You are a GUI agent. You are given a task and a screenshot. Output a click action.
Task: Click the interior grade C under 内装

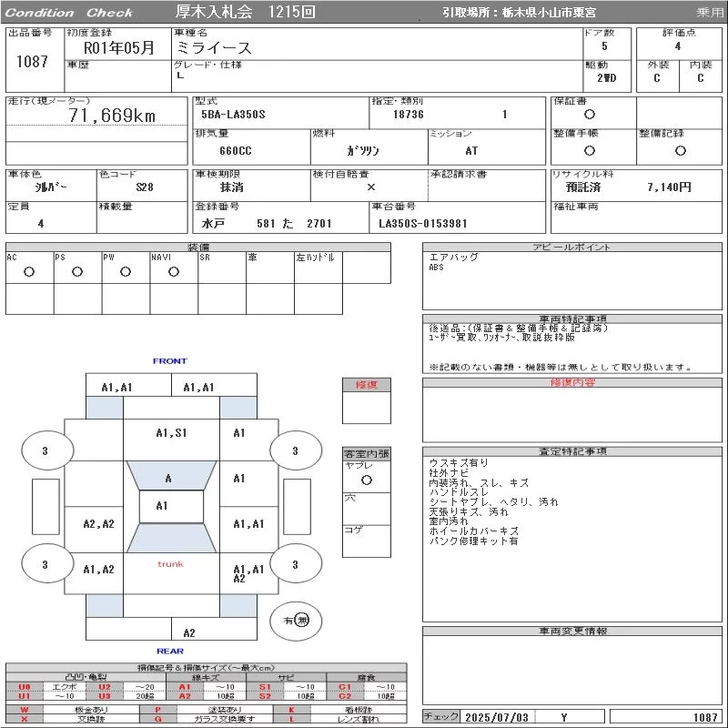pyautogui.click(x=700, y=78)
